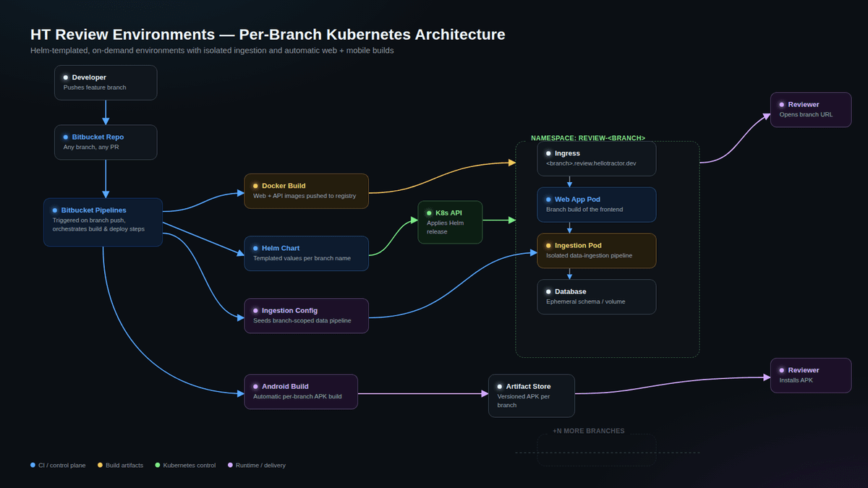This screenshot has width=868, height=488.
Task: Click the Ingestion Pod yellow dot icon
Action: click(x=548, y=246)
